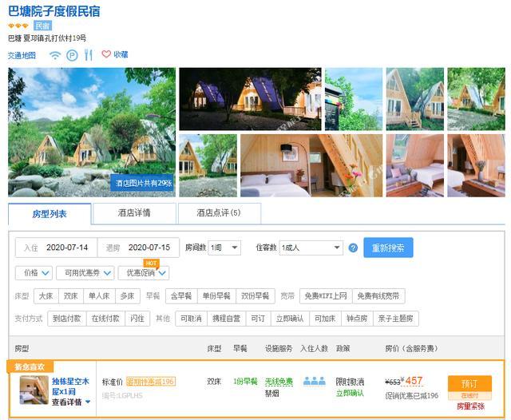Screen dimensions: 511x420
Task: Toggle the 闪住 filter
Action: 137,319
